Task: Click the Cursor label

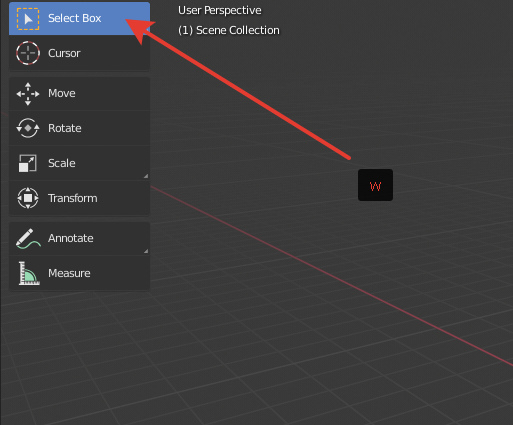Action: pos(64,53)
